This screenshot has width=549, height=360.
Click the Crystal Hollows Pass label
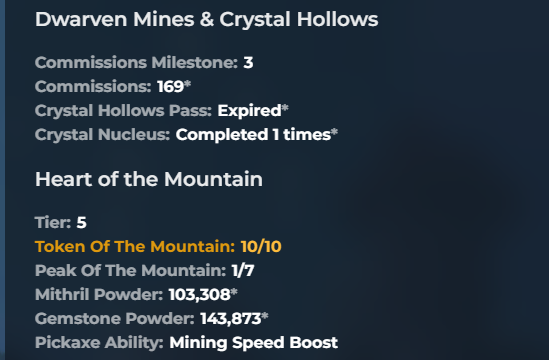[123, 111]
